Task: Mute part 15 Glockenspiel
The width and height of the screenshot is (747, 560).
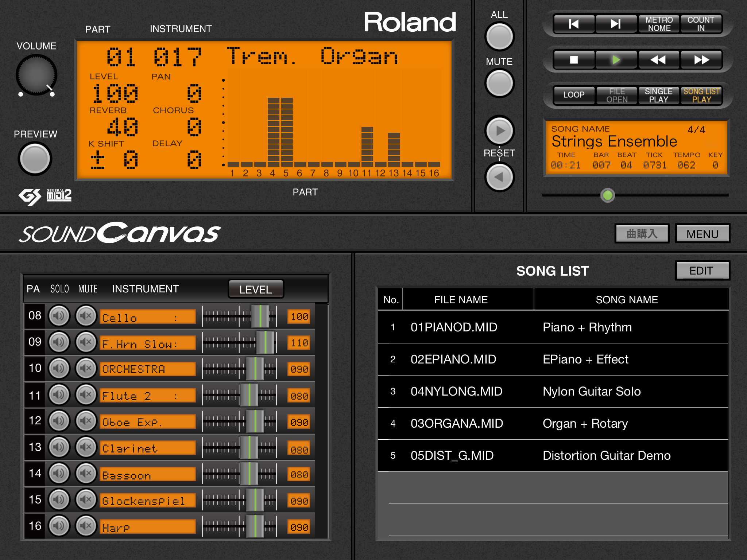Action: [86, 499]
